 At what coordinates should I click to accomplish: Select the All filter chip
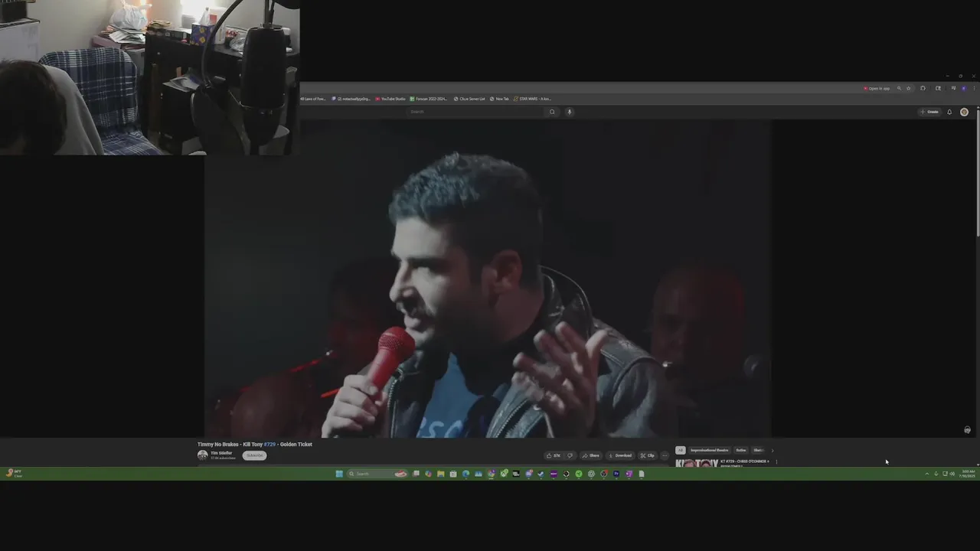point(680,450)
